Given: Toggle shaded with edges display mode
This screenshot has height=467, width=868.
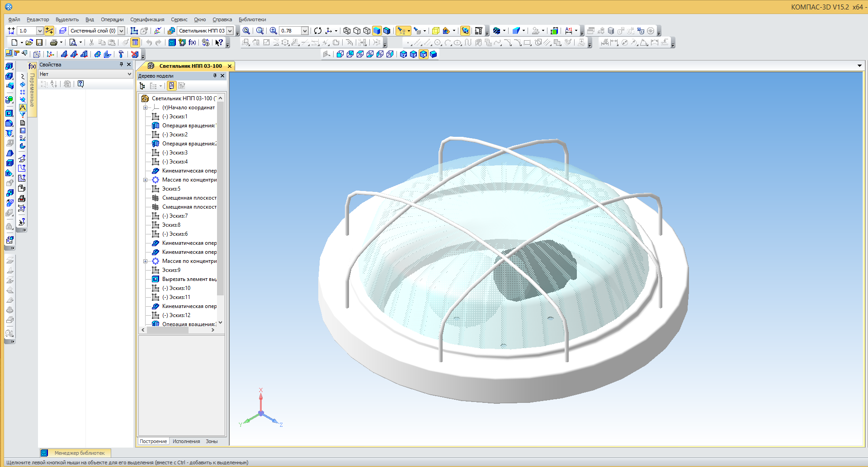Looking at the screenshot, I should tap(387, 31).
